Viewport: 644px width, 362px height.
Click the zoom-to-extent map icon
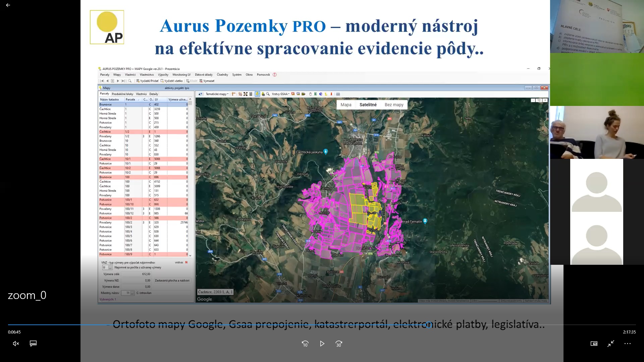point(338,94)
